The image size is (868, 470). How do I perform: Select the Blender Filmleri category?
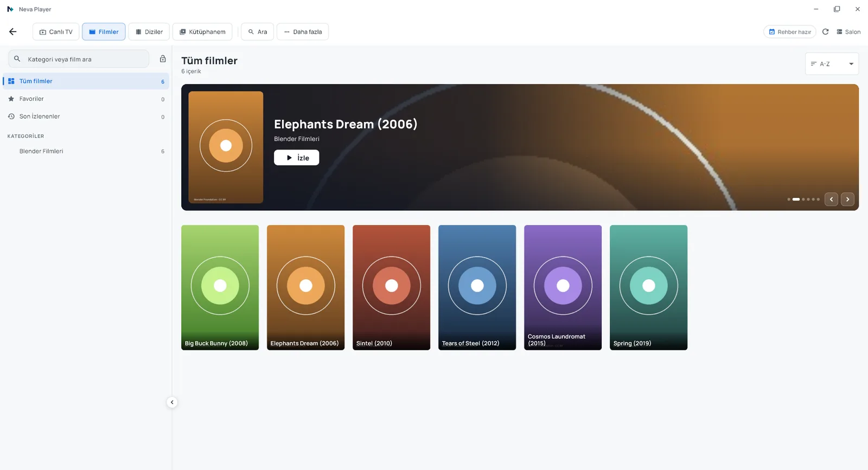click(86, 151)
